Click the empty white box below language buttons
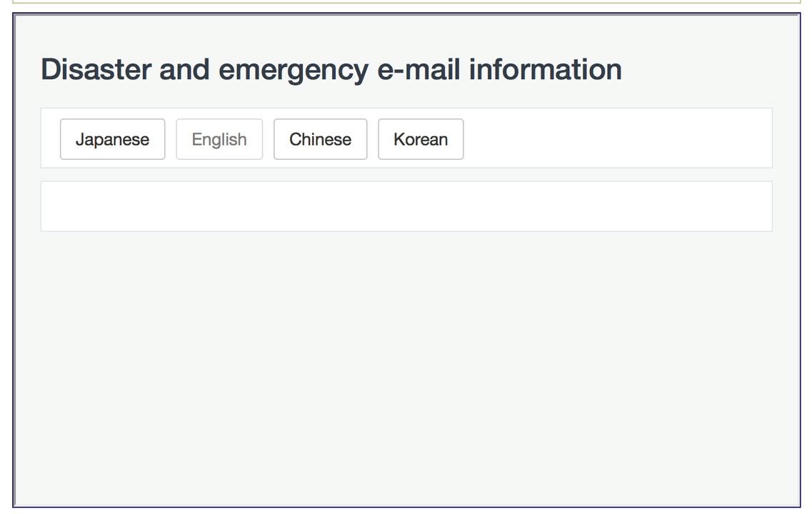812x514 pixels. pyautogui.click(x=406, y=206)
